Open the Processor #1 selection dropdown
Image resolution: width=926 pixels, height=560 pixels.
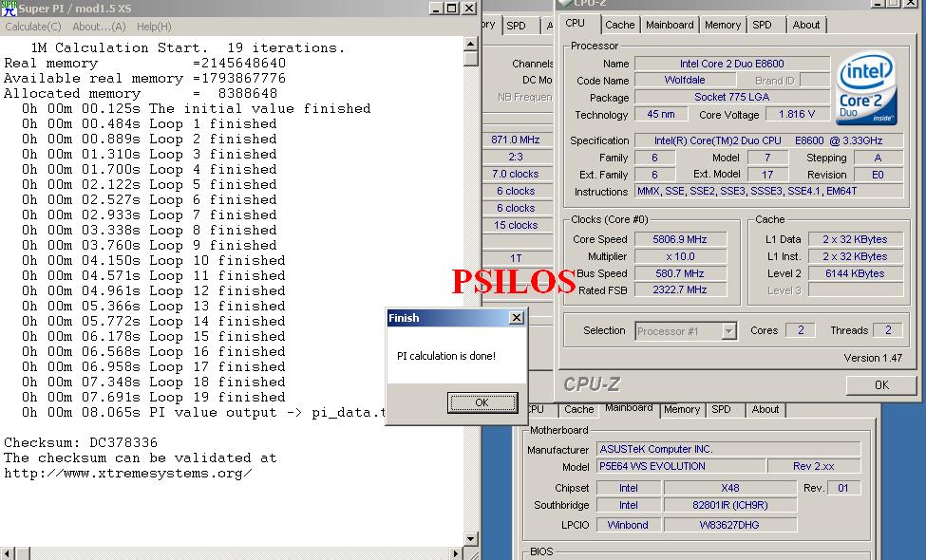tap(686, 331)
